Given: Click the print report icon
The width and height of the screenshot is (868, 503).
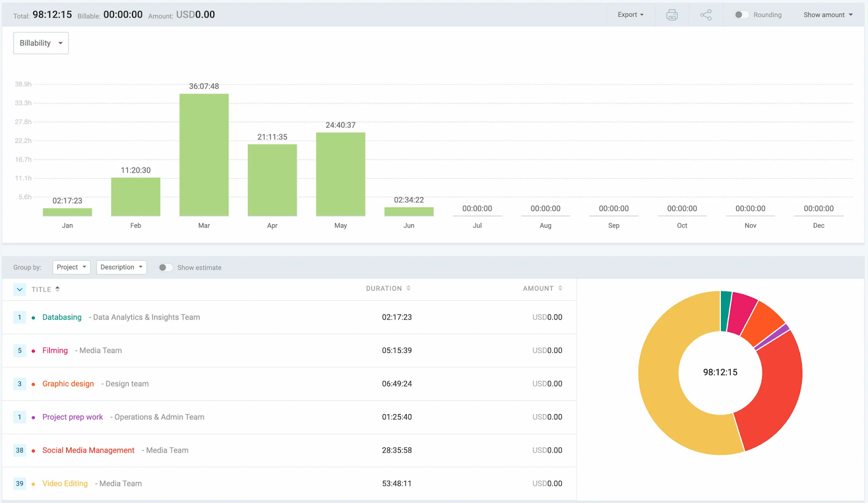Looking at the screenshot, I should pyautogui.click(x=672, y=15).
